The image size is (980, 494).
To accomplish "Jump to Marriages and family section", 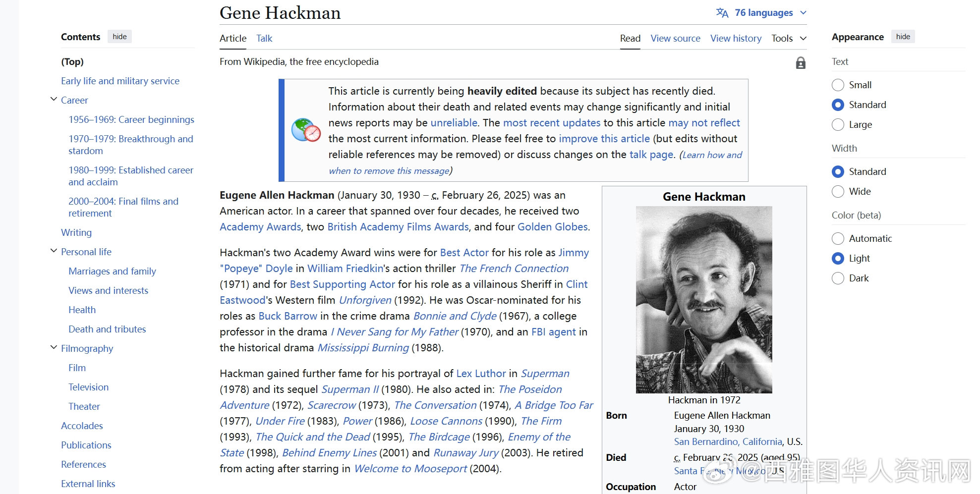I will pyautogui.click(x=112, y=271).
